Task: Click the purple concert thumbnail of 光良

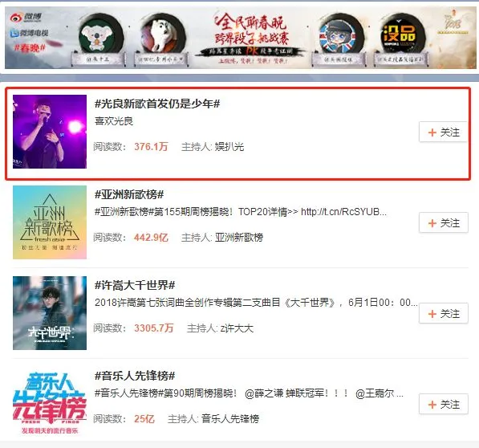Action: click(x=50, y=132)
